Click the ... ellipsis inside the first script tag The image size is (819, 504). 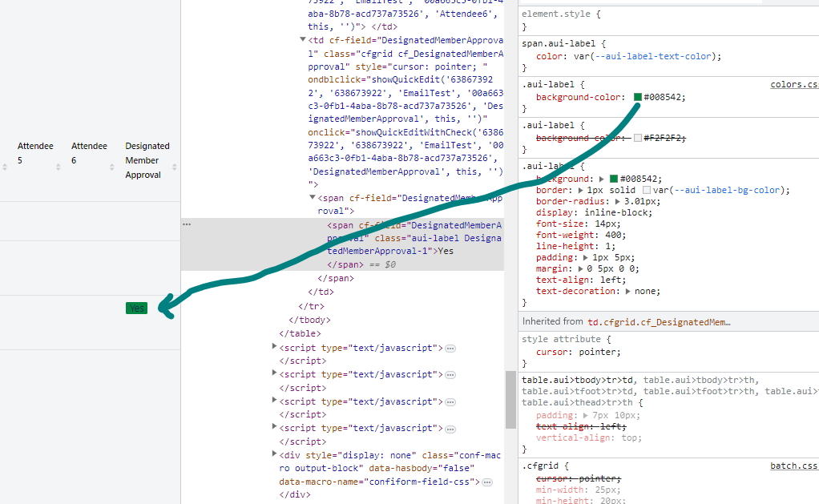450,348
